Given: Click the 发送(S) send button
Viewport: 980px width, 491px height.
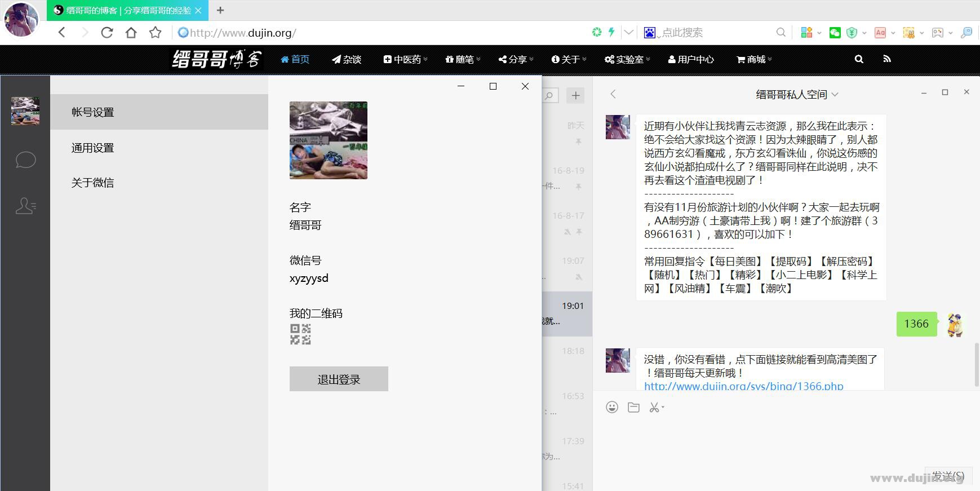Looking at the screenshot, I should pyautogui.click(x=948, y=476).
